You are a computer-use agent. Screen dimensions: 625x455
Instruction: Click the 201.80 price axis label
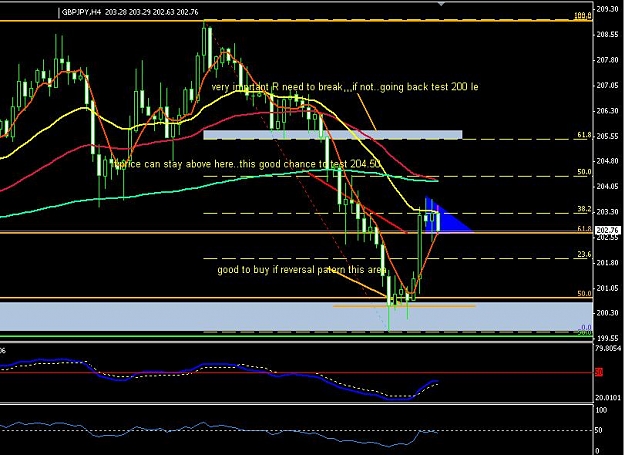(x=608, y=263)
